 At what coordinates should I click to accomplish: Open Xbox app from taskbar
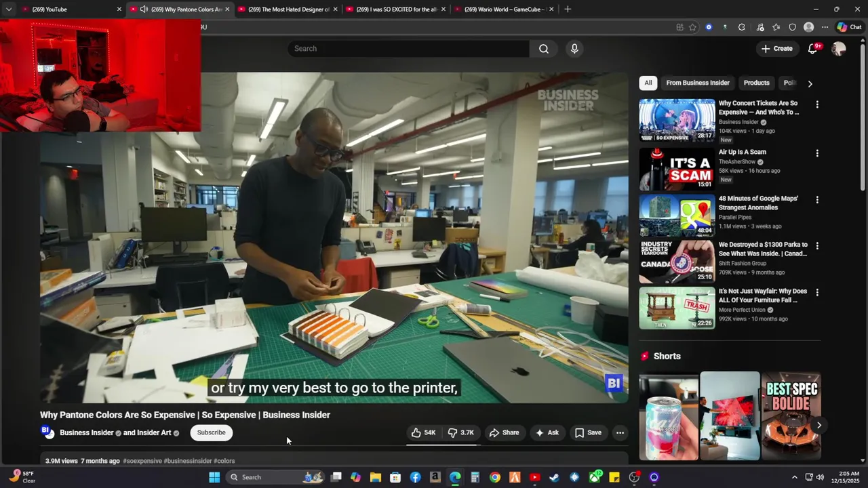point(595,477)
